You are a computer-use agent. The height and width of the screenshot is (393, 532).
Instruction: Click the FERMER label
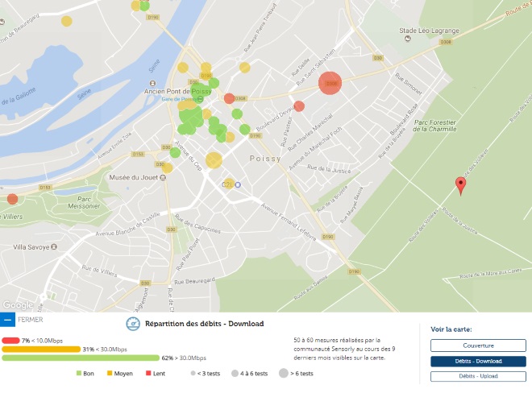(x=31, y=320)
